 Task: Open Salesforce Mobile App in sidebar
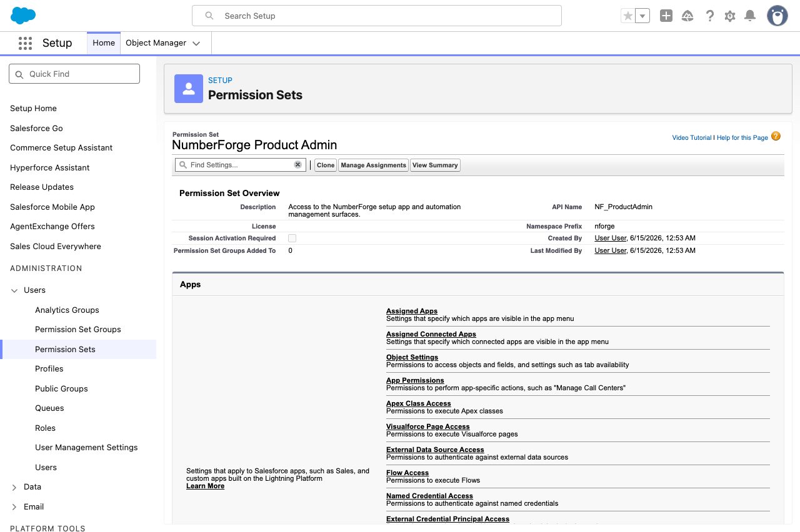[52, 207]
